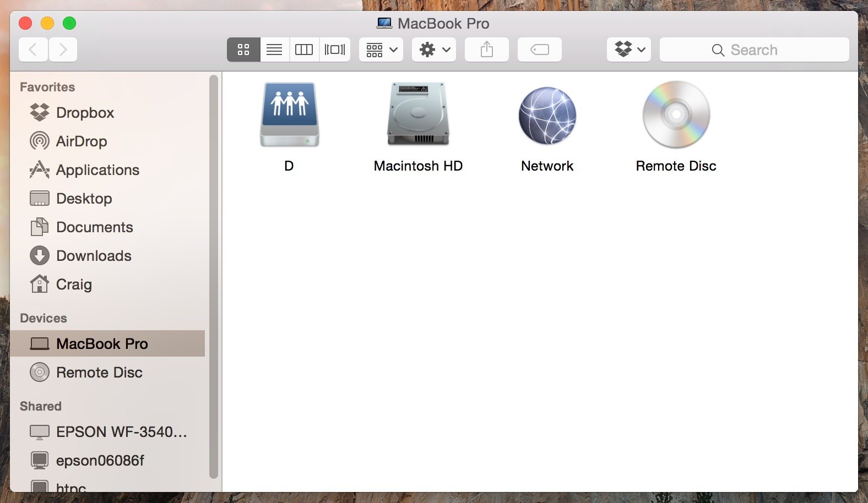Open the Dropbox toolbar dropdown
Screen dimensions: 868x503
(629, 50)
